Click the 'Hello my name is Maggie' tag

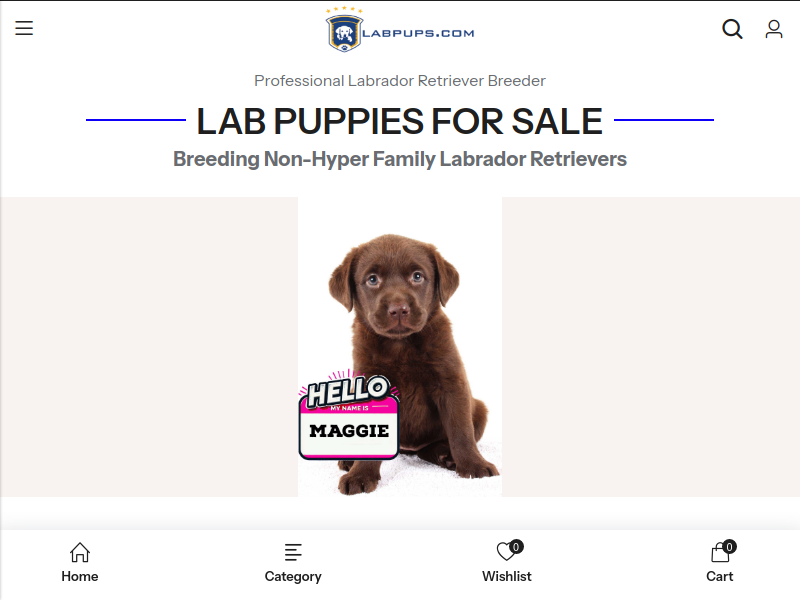(x=349, y=416)
